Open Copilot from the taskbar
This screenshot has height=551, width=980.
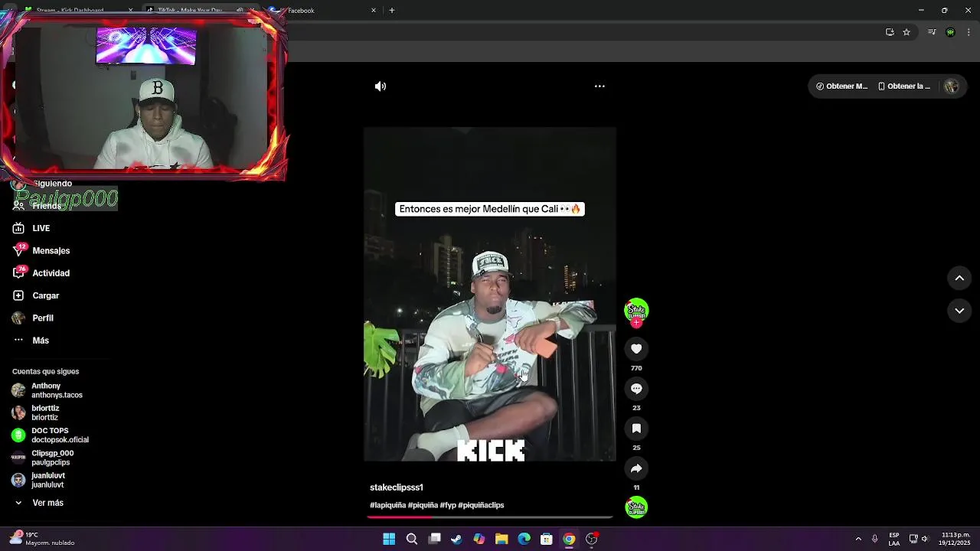click(479, 539)
